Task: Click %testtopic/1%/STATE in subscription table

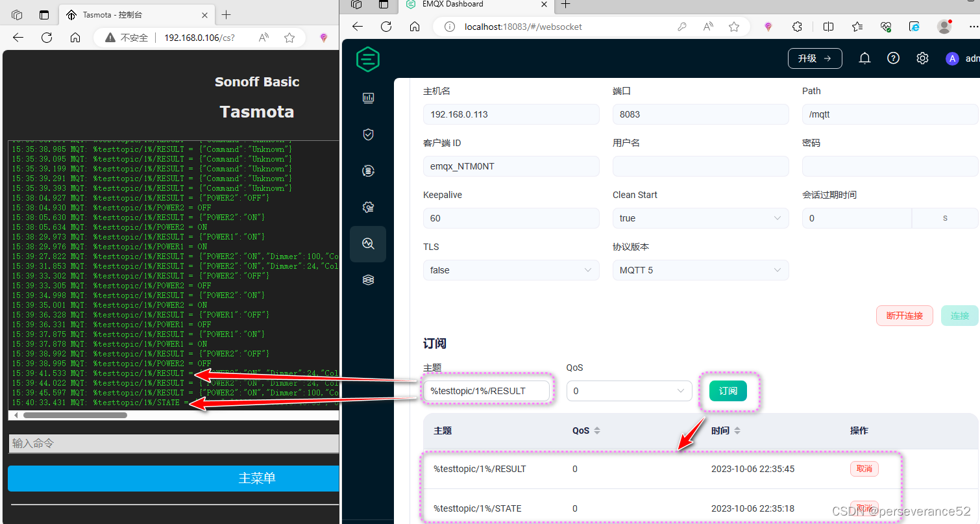Action: tap(478, 508)
